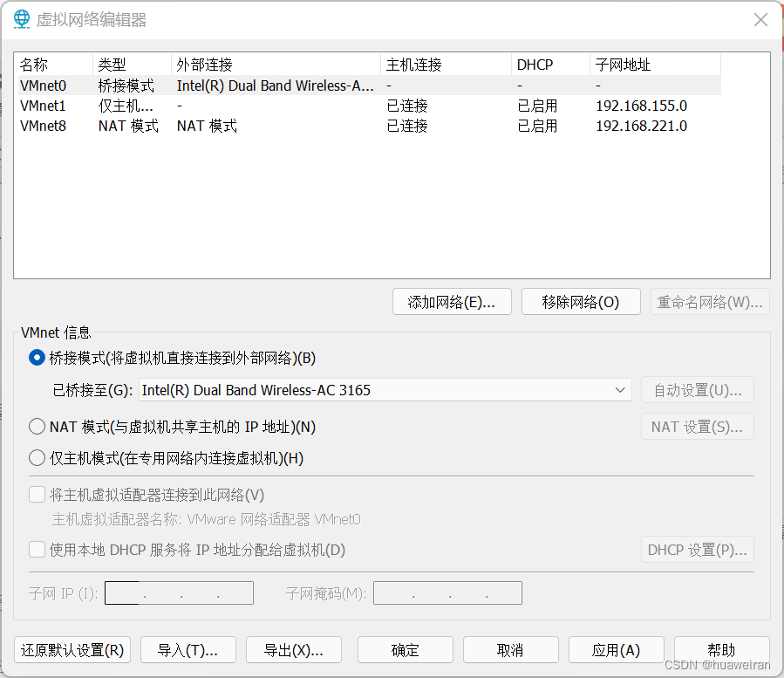The height and width of the screenshot is (678, 784).
Task: Select the 桥接模式 radio button
Action: coord(37,358)
